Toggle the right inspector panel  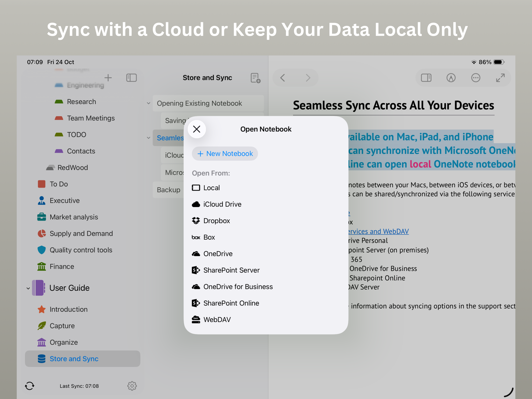click(426, 78)
